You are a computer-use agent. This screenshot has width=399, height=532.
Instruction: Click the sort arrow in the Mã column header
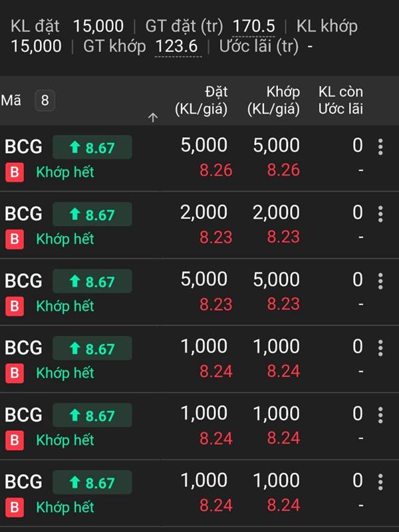153,118
